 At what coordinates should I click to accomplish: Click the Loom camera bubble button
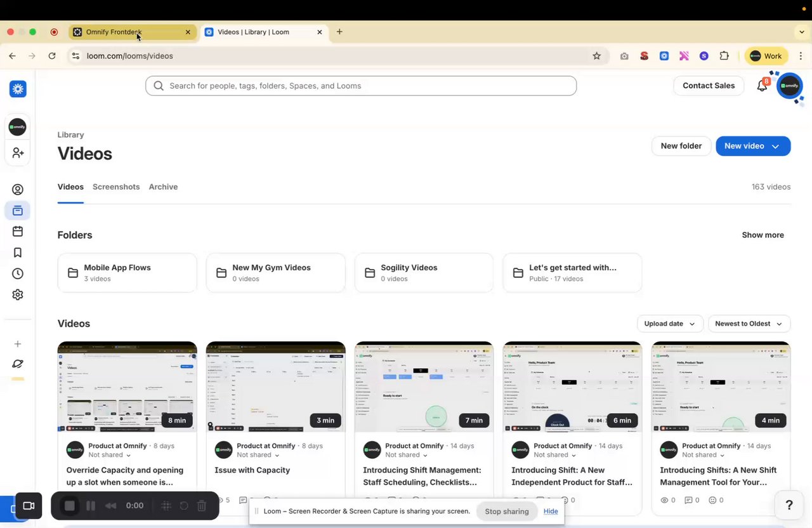tap(29, 506)
